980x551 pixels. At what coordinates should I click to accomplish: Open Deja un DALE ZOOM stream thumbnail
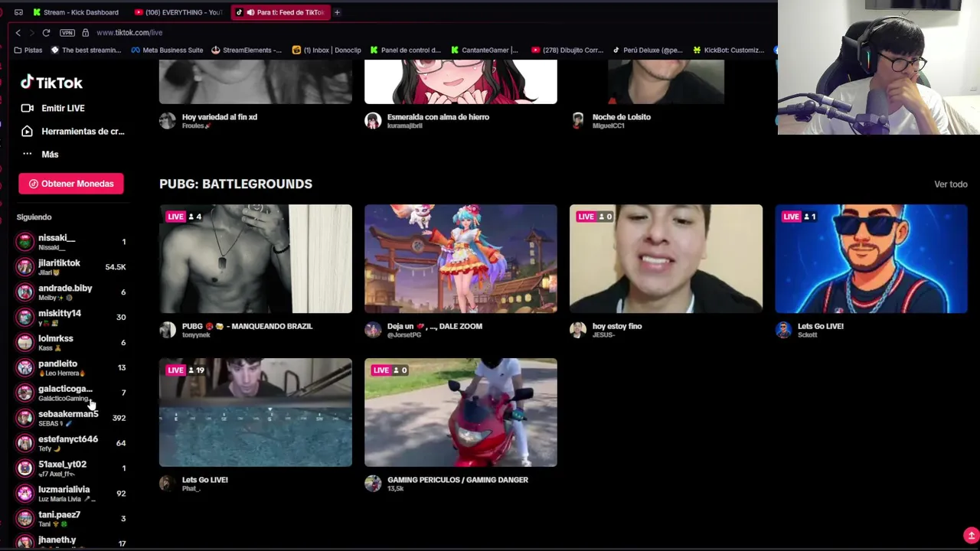tap(461, 259)
